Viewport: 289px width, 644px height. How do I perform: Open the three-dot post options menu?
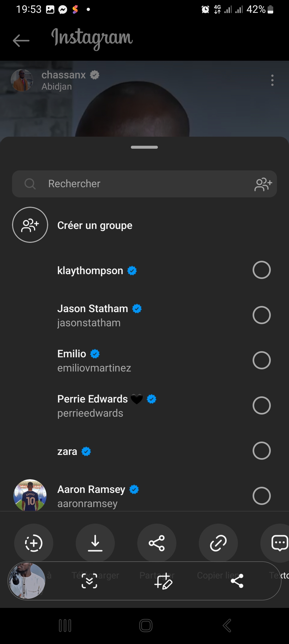(x=272, y=80)
